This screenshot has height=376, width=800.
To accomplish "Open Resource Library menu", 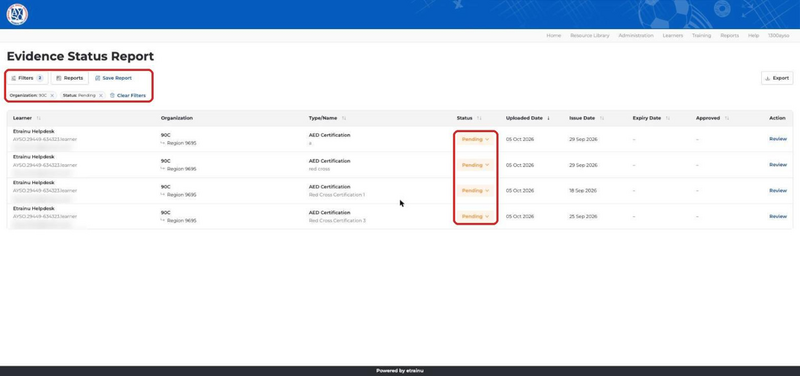I will (589, 36).
